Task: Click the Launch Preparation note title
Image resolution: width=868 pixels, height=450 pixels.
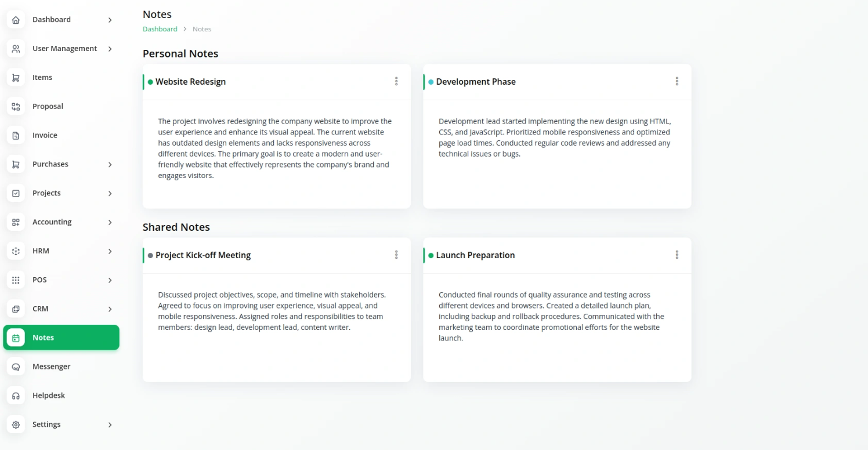Action: [475, 255]
